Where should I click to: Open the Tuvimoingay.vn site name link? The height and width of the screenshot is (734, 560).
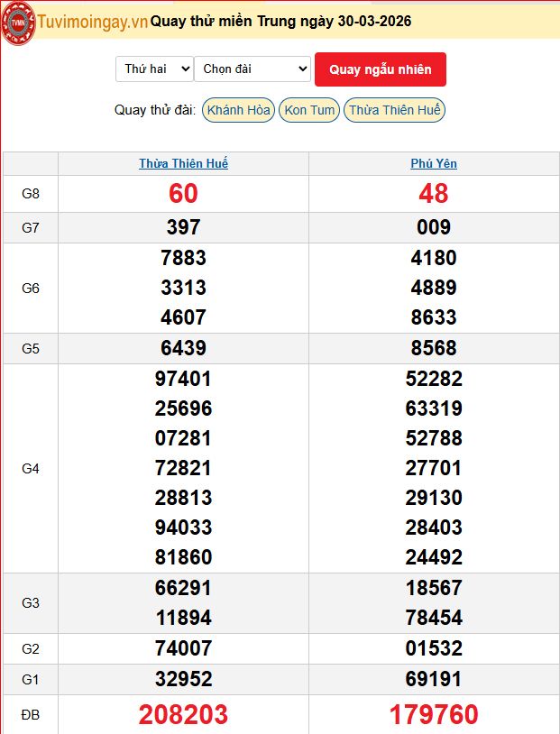point(92,22)
